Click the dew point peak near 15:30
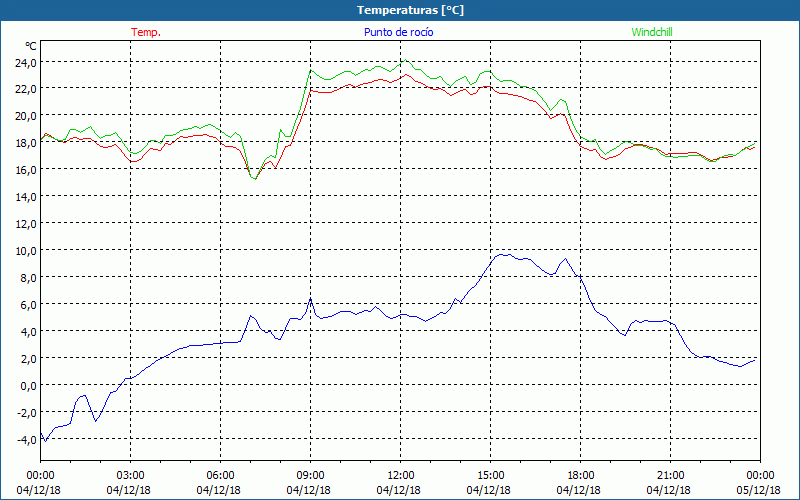The image size is (800, 500). pyautogui.click(x=504, y=255)
